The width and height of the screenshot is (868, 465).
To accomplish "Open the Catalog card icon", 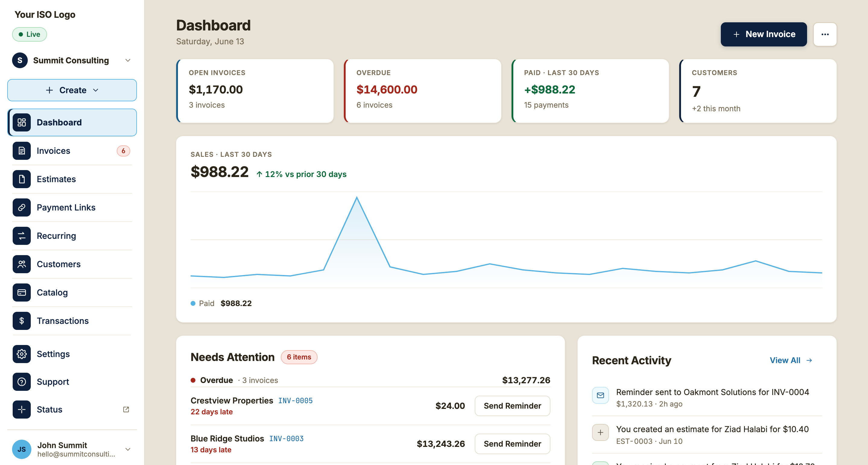I will pos(22,292).
